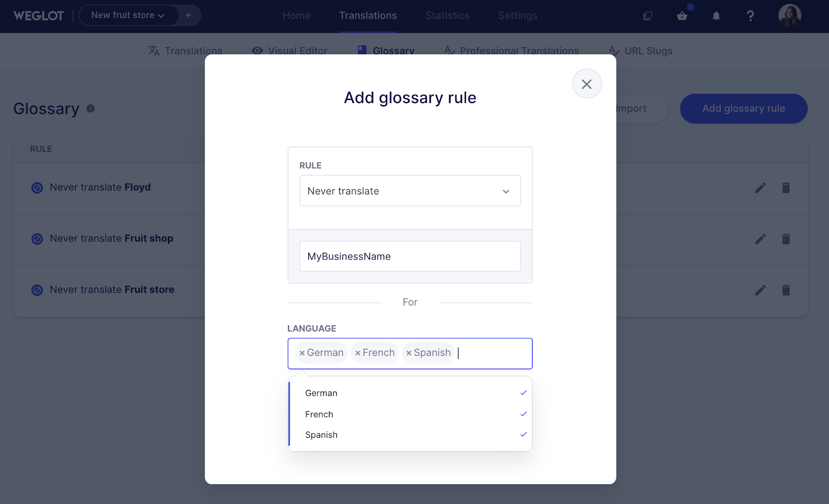Click the Weglot logo

coord(39,16)
